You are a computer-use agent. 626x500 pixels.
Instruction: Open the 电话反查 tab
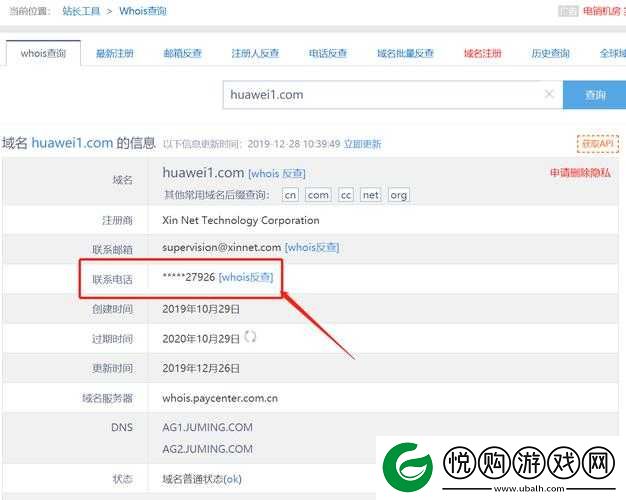coord(328,53)
